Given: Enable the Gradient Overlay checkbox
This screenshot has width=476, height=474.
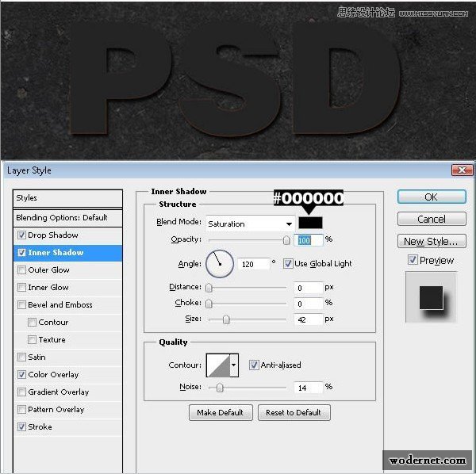Looking at the screenshot, I should click(x=21, y=392).
